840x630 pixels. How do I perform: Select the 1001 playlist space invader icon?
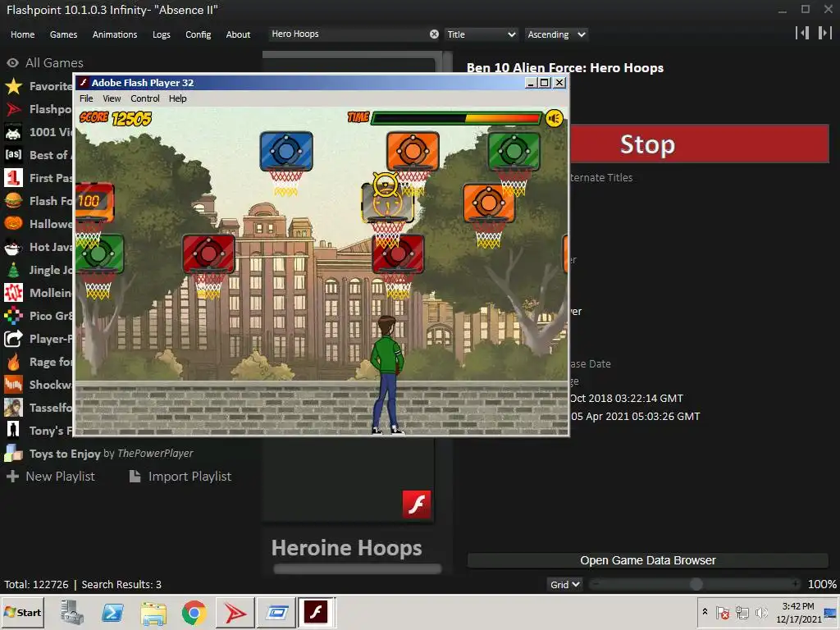pos(13,132)
